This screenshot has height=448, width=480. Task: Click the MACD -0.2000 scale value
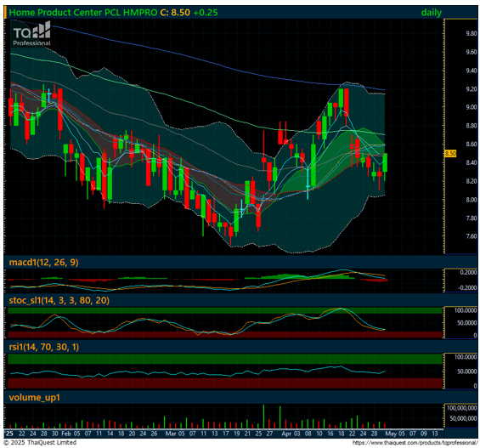click(x=467, y=288)
